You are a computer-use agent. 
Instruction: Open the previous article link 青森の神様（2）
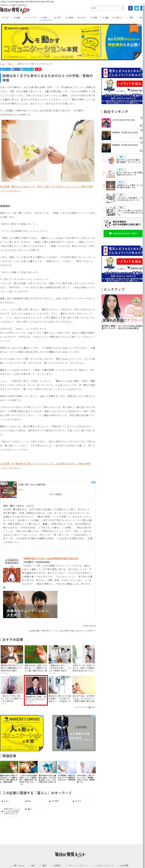pos(46,188)
